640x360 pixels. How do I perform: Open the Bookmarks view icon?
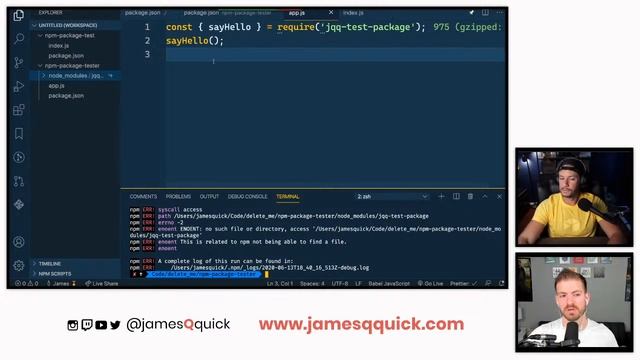pos(18,133)
